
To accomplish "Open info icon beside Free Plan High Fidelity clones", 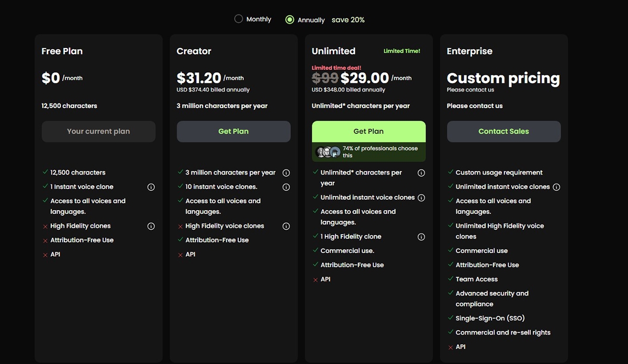I will (x=151, y=226).
